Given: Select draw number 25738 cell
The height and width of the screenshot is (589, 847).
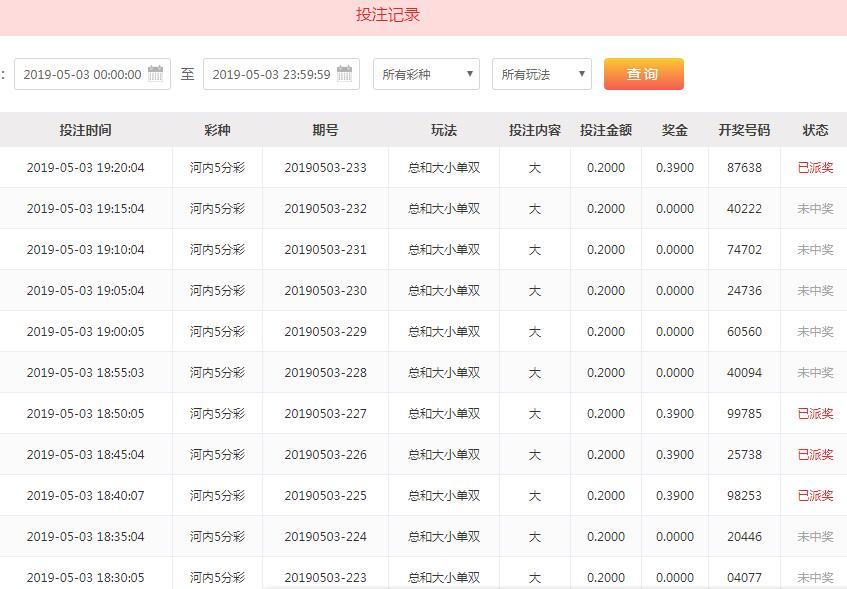Looking at the screenshot, I should click(744, 455).
